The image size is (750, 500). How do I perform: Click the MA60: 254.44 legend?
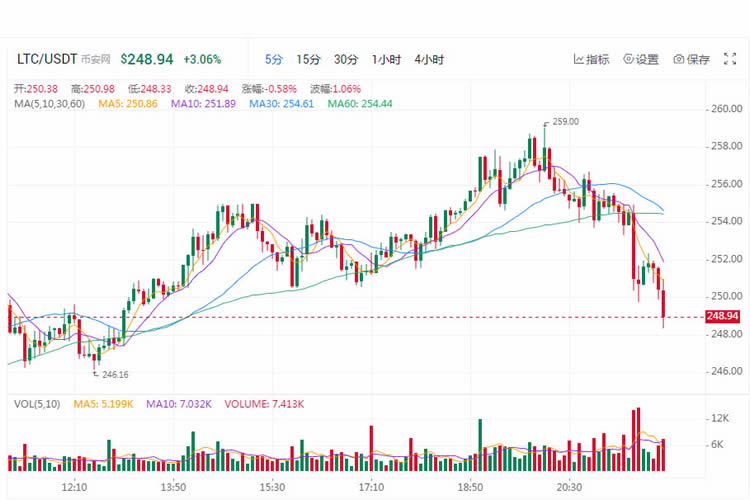(x=360, y=104)
